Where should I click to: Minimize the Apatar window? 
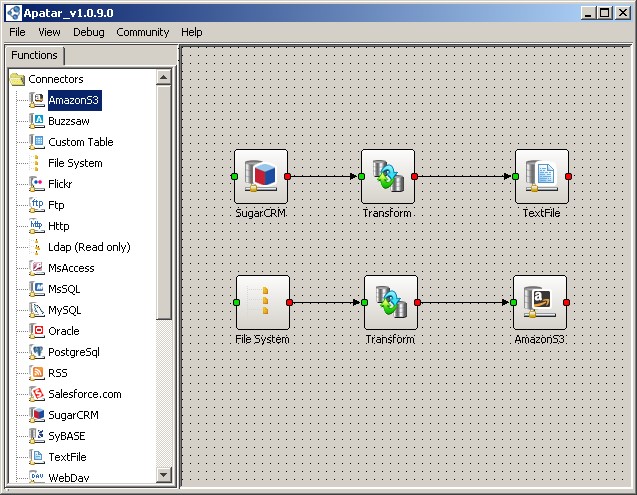pyautogui.click(x=588, y=13)
